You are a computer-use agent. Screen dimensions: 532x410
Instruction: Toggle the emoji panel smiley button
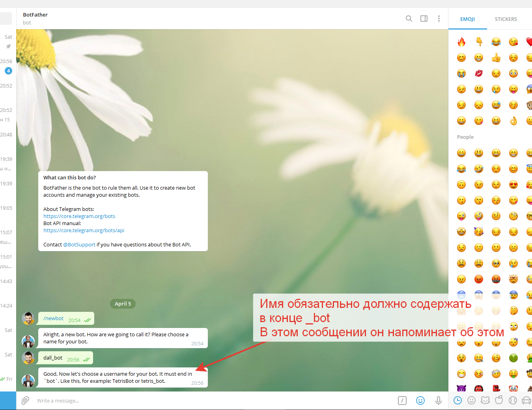pos(420,401)
